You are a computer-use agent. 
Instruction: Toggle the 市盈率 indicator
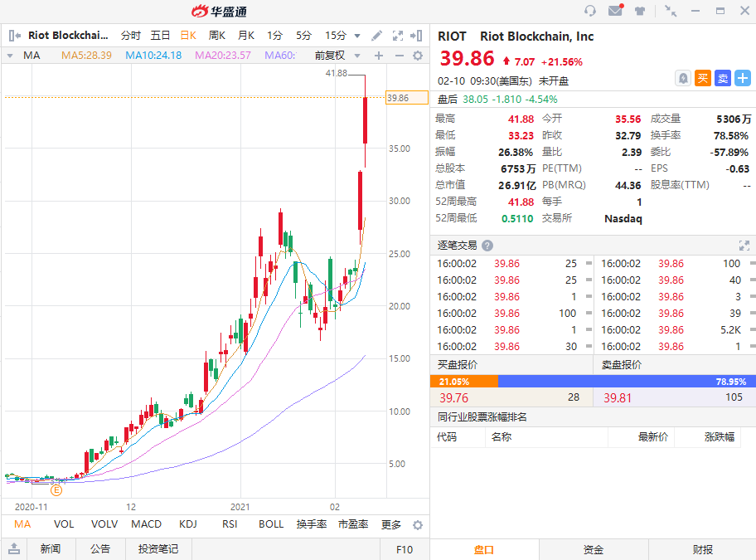point(353,524)
